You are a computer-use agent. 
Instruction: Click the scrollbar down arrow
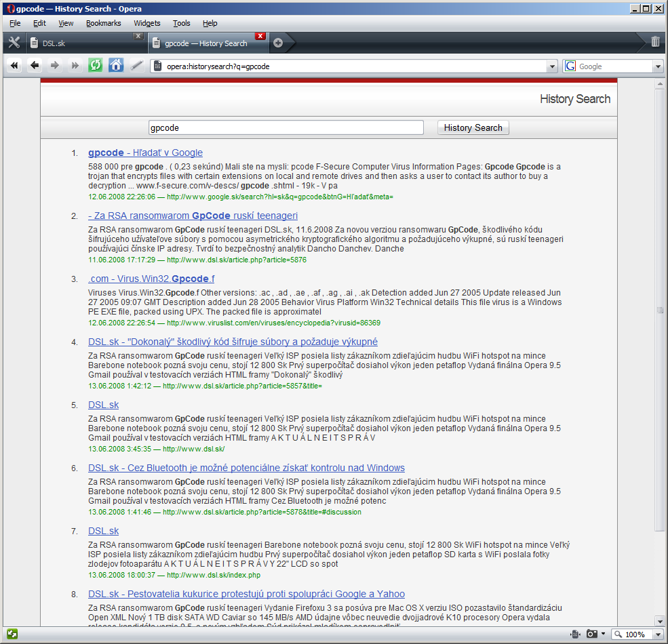pyautogui.click(x=660, y=621)
